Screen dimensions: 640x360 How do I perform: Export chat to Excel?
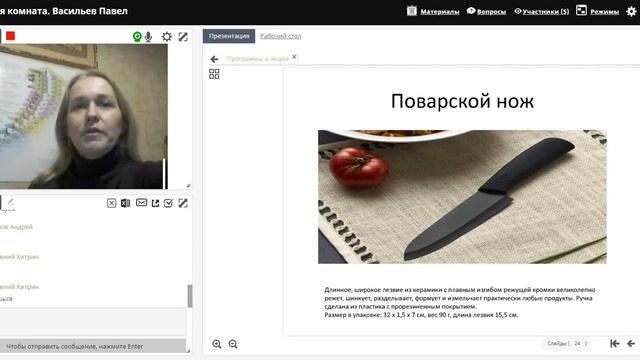(x=125, y=203)
